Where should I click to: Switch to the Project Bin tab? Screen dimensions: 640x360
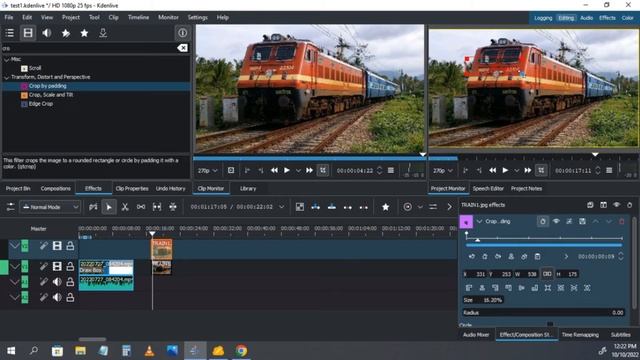coord(18,189)
